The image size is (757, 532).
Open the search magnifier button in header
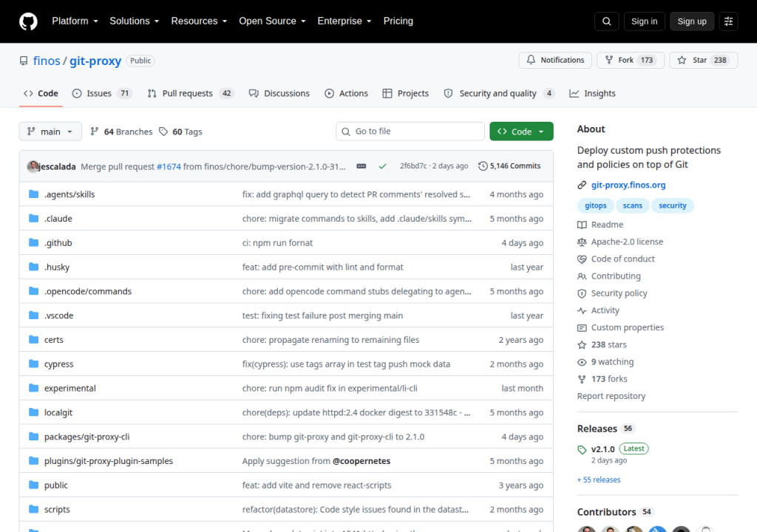coord(606,21)
